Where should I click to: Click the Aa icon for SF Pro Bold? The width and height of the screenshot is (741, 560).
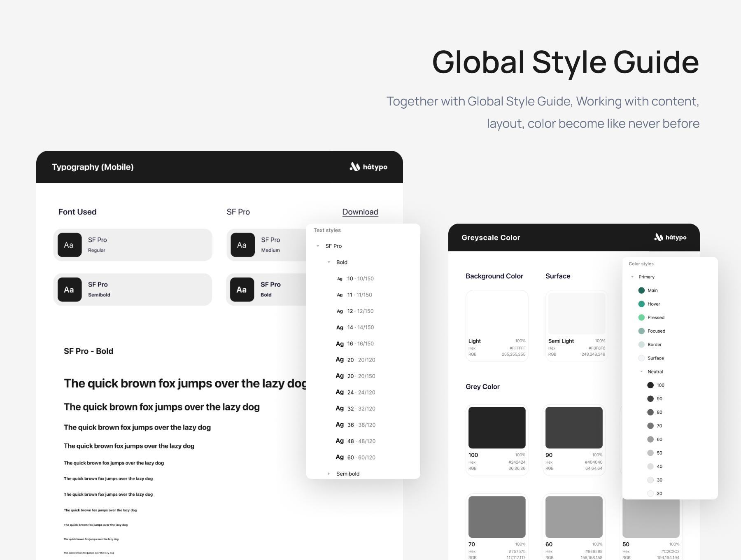[242, 289]
